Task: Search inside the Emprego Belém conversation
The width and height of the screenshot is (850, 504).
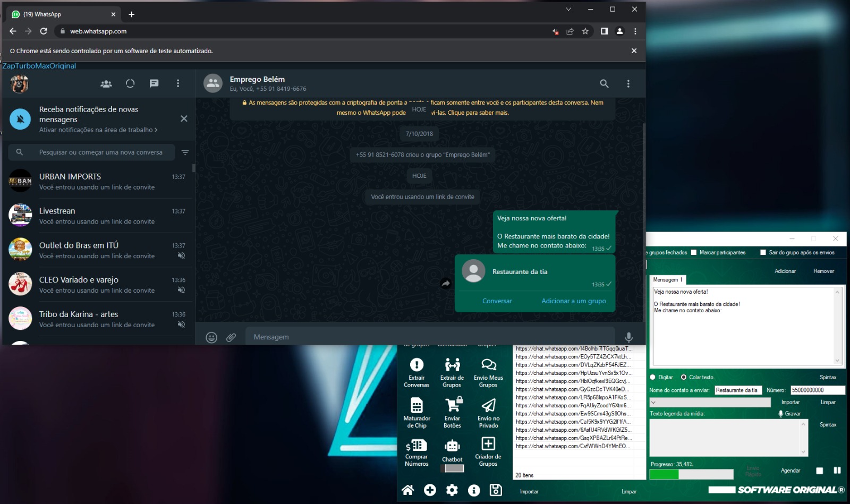Action: 604,83
